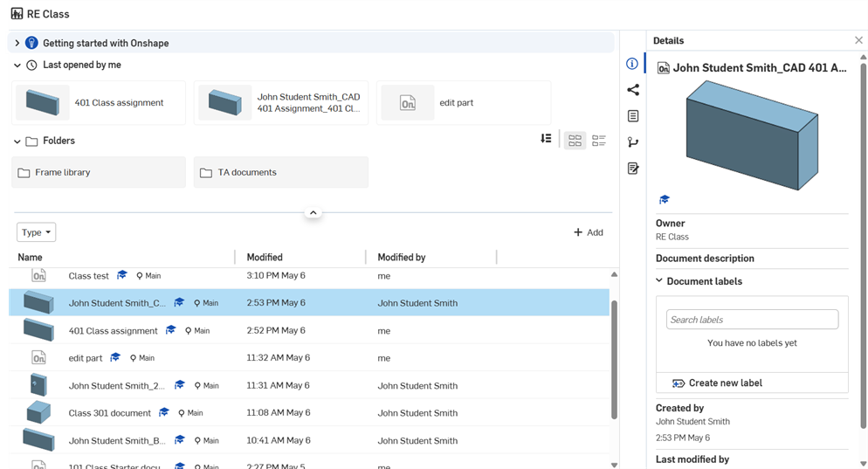Open the notes edit panel icon
This screenshot has width=868, height=469.
633,169
